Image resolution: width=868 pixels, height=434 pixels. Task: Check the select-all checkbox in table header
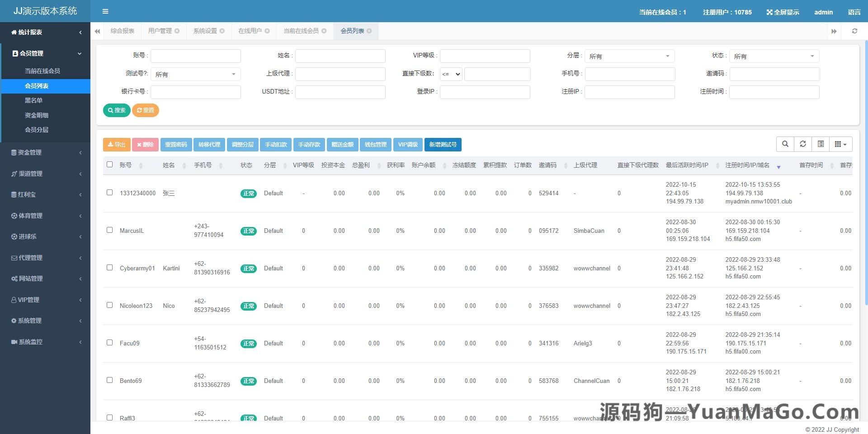(109, 165)
